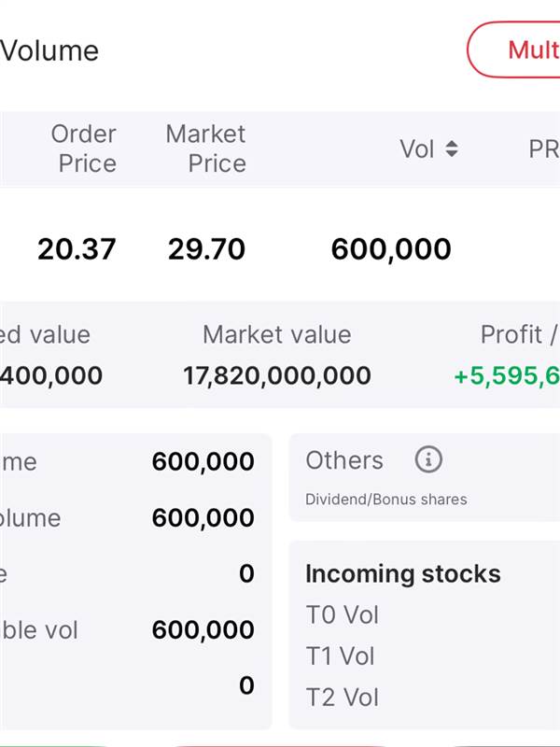
Task: Open the Incoming stocks section heading
Action: [403, 573]
